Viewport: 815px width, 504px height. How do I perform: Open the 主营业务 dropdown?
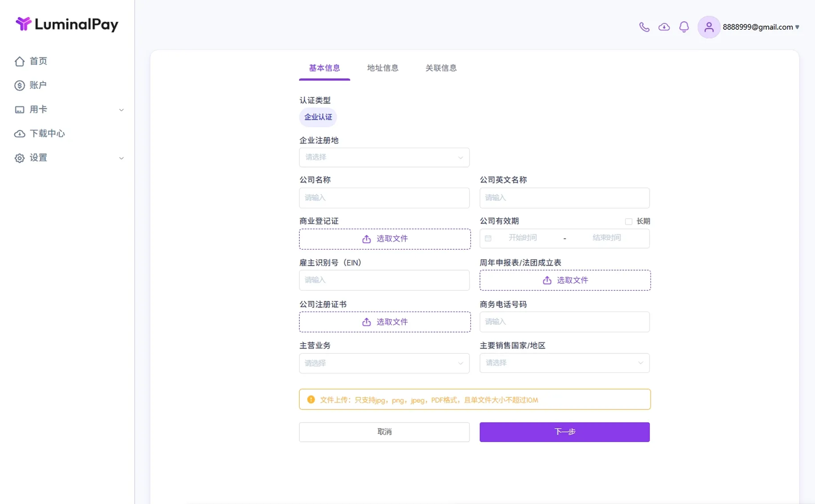click(x=384, y=363)
